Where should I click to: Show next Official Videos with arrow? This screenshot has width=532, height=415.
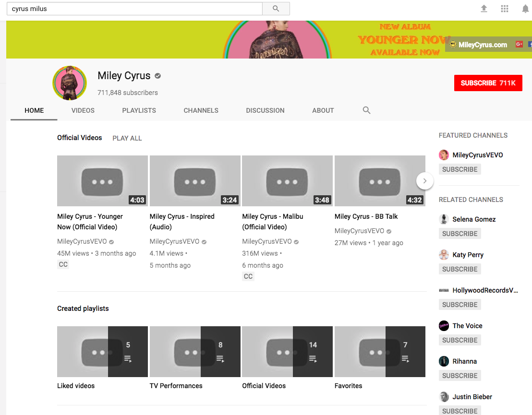click(x=424, y=181)
